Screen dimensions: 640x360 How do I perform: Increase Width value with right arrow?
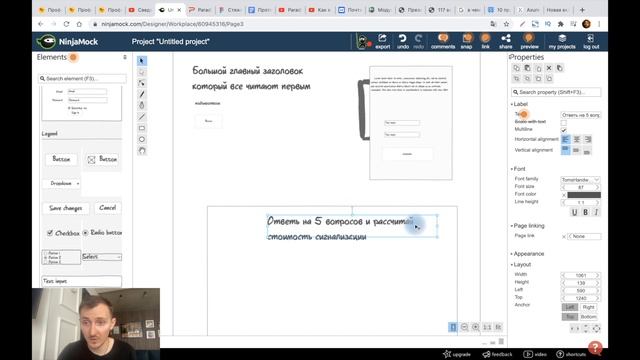[x=598, y=276]
